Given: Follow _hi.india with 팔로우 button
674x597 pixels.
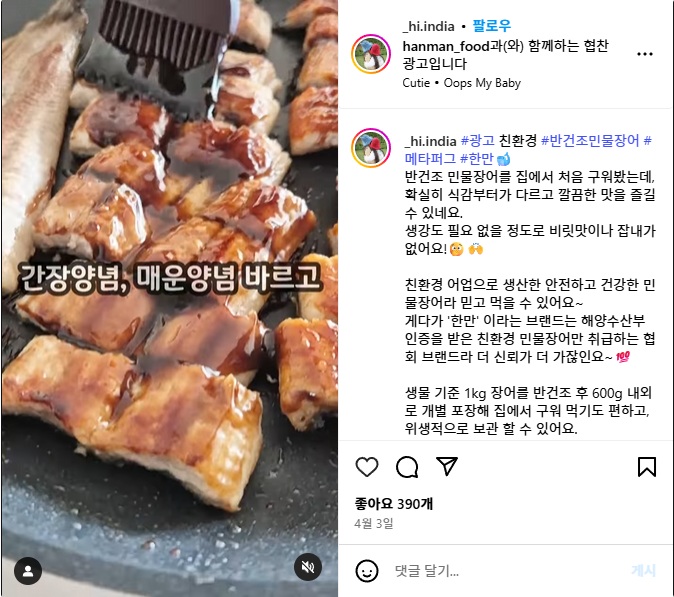Looking at the screenshot, I should 492,26.
